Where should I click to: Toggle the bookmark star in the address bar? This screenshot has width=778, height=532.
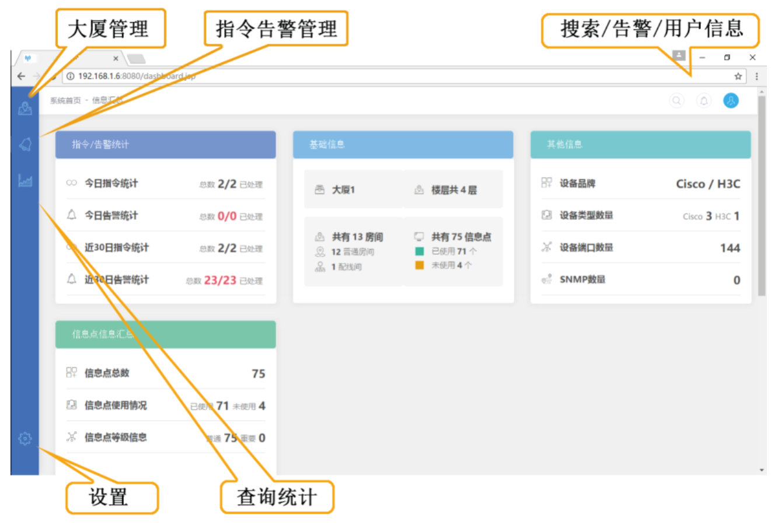click(x=737, y=76)
